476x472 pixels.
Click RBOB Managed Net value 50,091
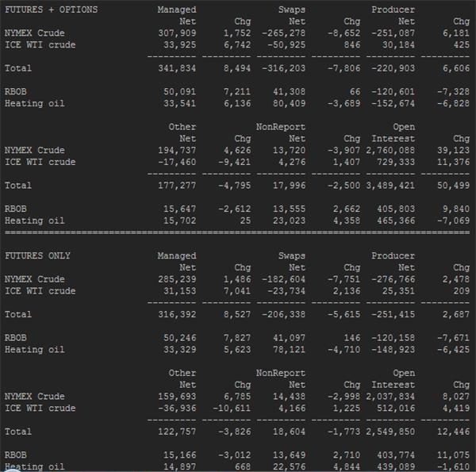coord(180,92)
